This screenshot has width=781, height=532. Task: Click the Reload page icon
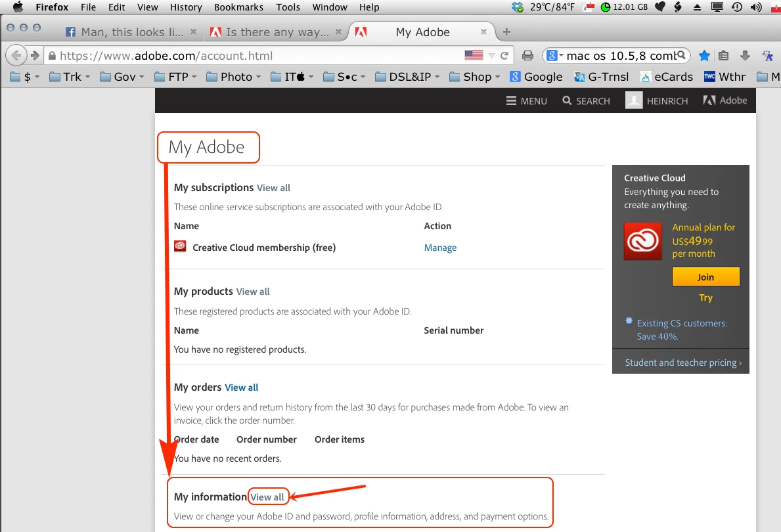tap(504, 56)
